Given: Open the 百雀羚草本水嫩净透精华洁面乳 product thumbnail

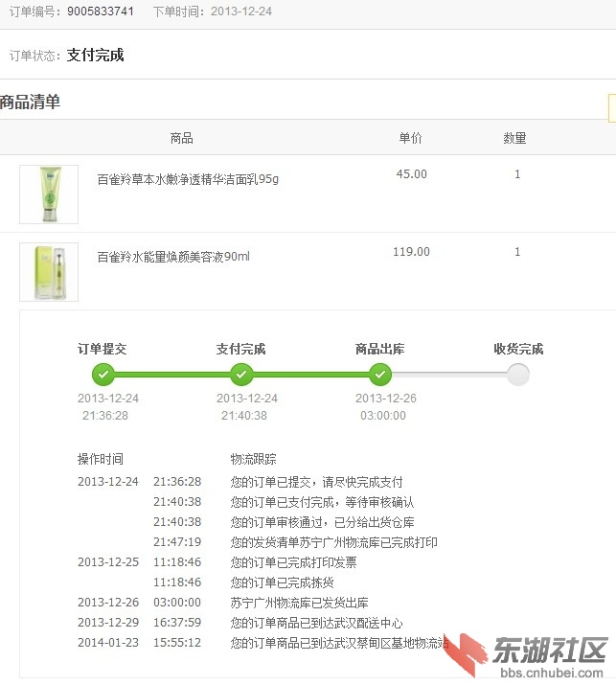Looking at the screenshot, I should 49,194.
